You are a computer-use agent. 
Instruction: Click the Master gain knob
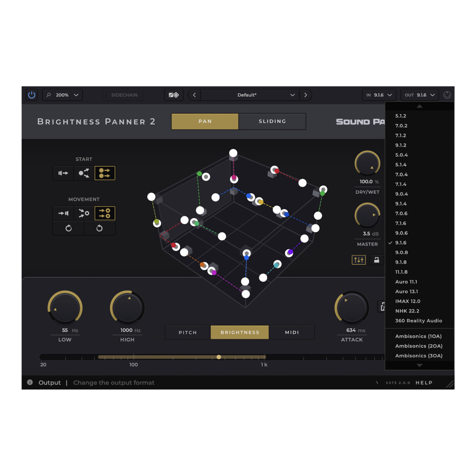point(367,215)
